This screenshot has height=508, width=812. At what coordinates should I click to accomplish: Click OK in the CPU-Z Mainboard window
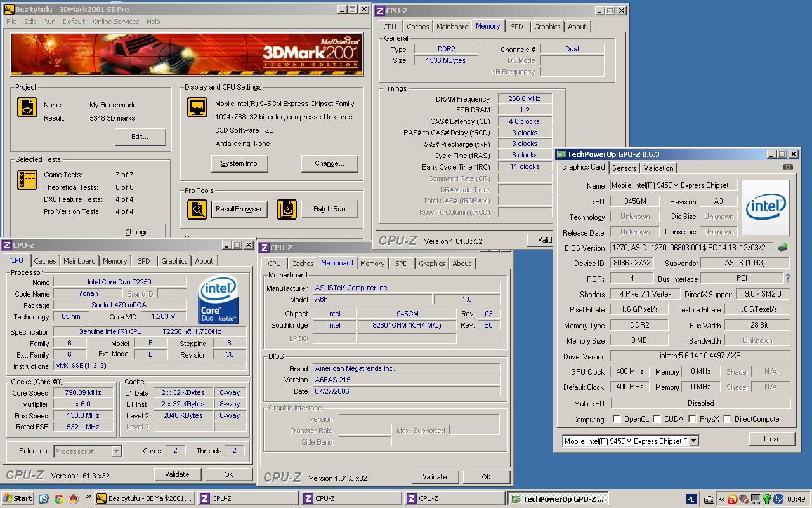[x=486, y=477]
